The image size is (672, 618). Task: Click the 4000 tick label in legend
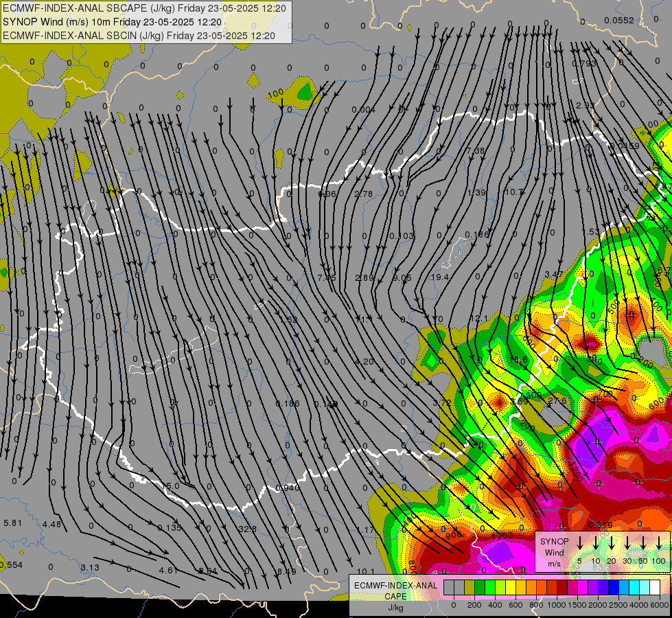[x=639, y=605]
